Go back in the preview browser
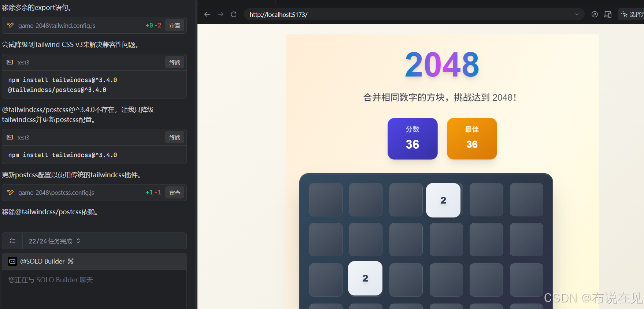The image size is (644, 309). [207, 14]
